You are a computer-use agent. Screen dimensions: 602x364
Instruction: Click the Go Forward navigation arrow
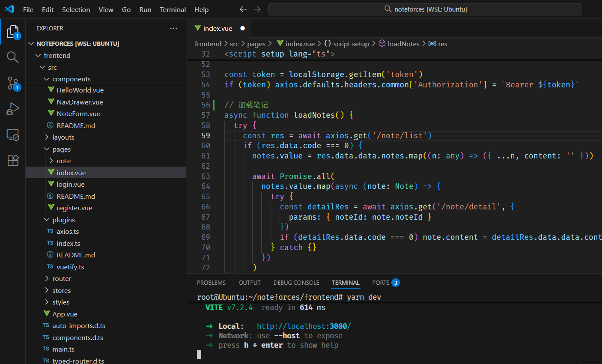257,9
